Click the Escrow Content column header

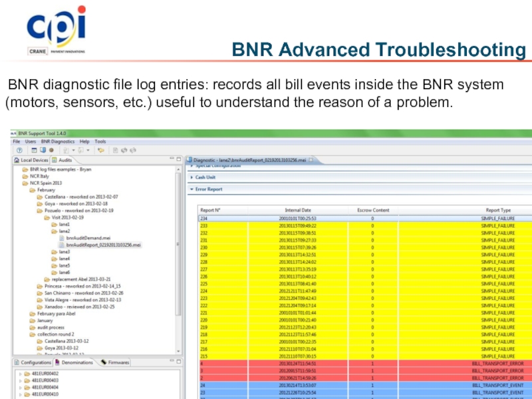tap(373, 210)
